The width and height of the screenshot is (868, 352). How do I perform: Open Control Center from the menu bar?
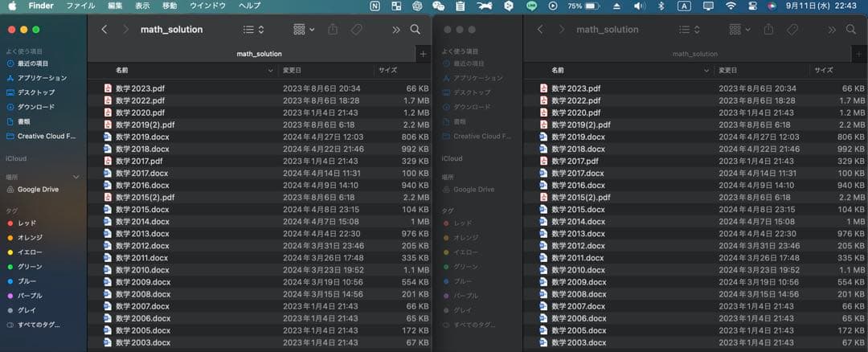pos(751,6)
